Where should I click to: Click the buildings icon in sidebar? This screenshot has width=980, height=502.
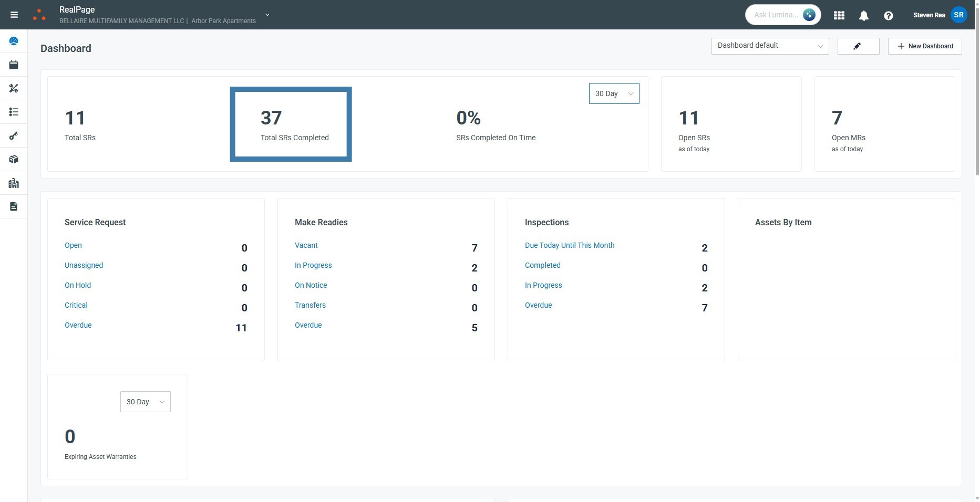14,183
